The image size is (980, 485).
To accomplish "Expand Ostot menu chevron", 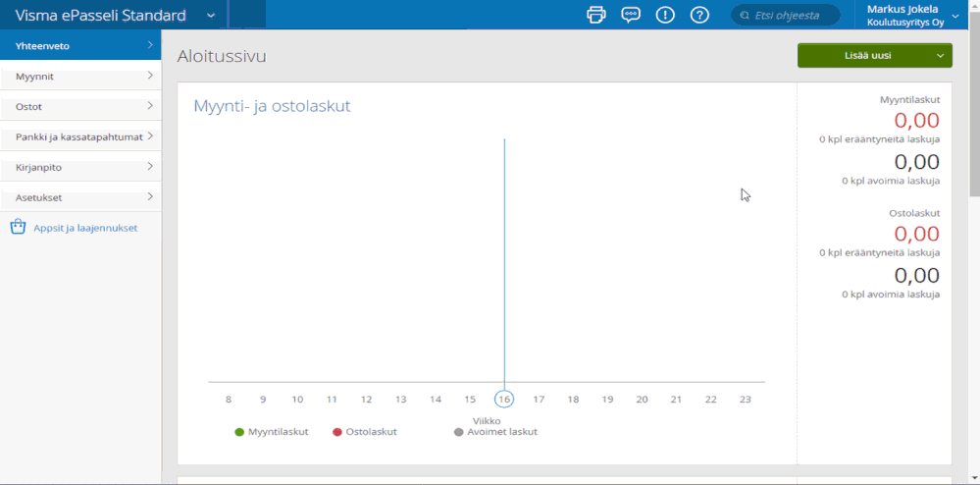I will coord(150,105).
